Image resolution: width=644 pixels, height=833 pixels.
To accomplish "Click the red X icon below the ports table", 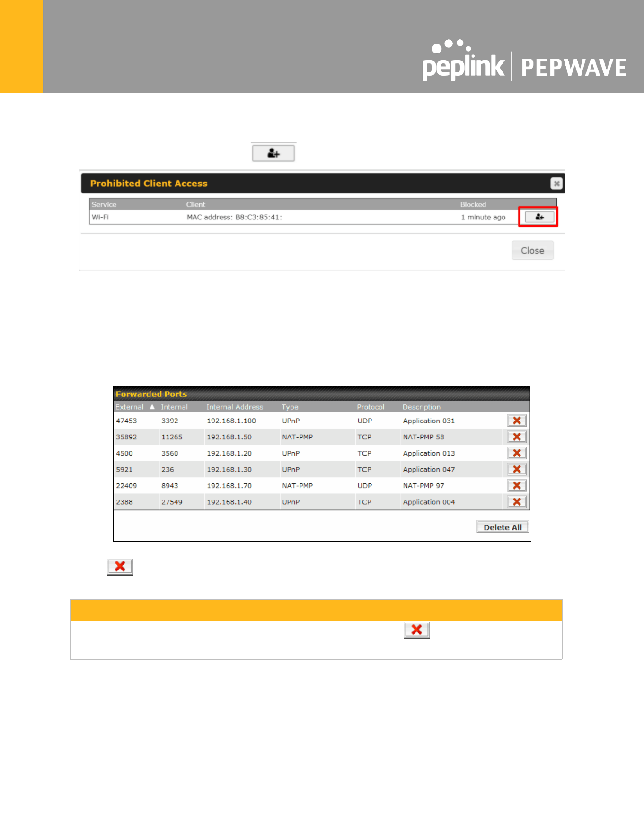I will 120,567.
